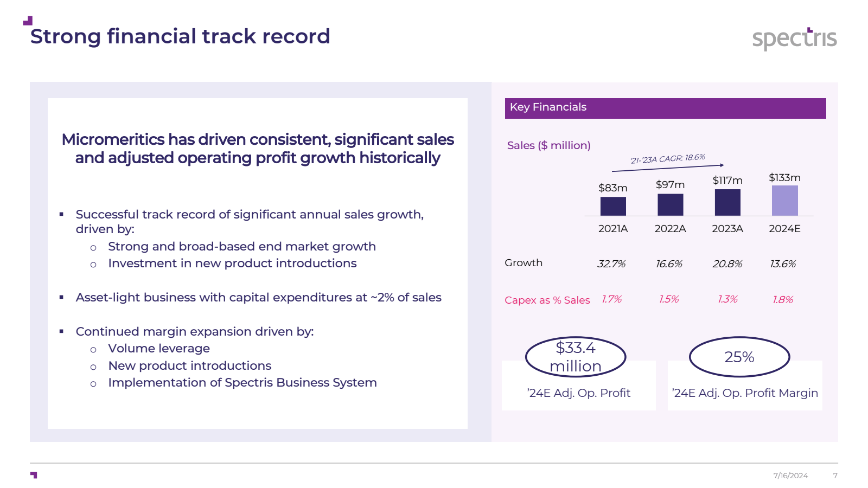The width and height of the screenshot is (868, 488).
Task: Click the capex value '1.3%'
Action: click(727, 299)
